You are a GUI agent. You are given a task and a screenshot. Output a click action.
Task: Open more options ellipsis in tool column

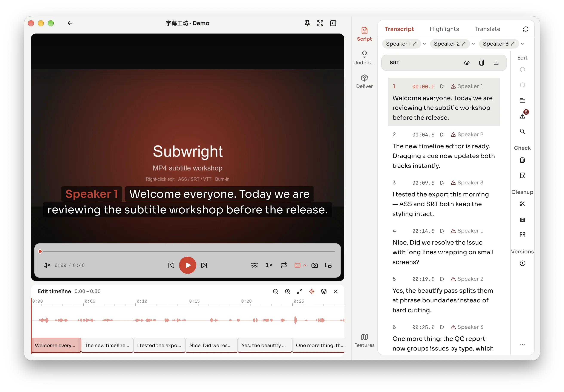[522, 344]
